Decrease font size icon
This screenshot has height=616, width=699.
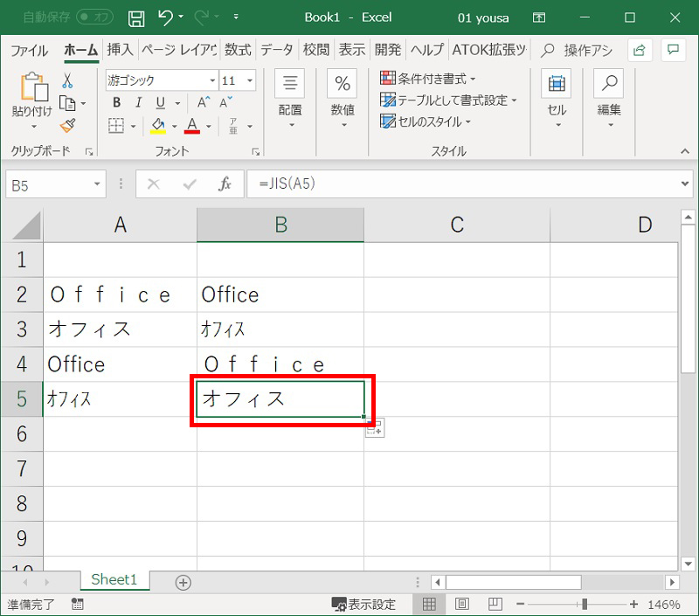click(226, 103)
